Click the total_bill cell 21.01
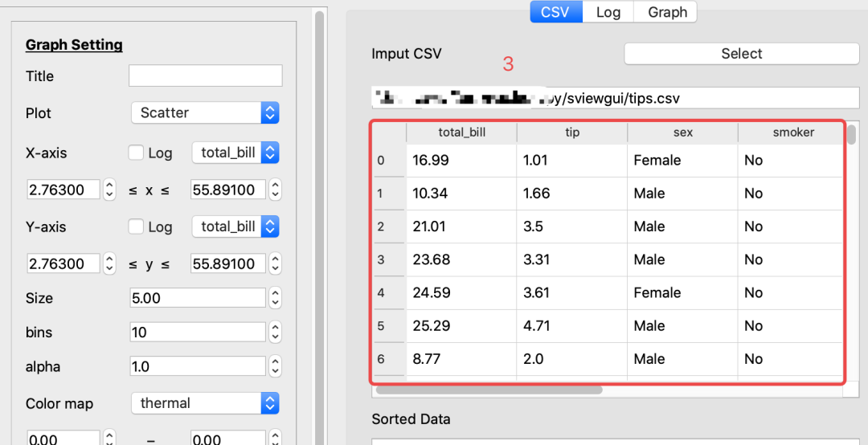The width and height of the screenshot is (868, 445). pyautogui.click(x=461, y=227)
